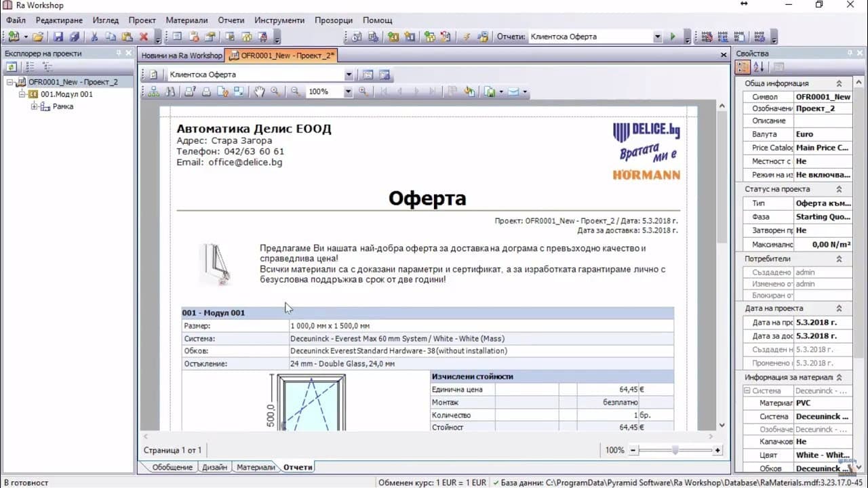Viewport: 868px width, 488px height.
Task: Click the Save floppy disk icon
Action: coord(58,37)
